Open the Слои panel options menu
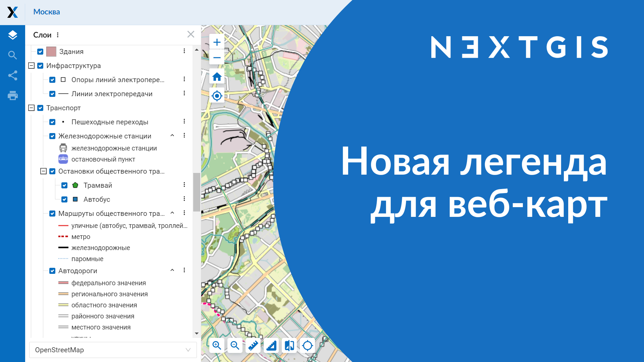 point(57,35)
